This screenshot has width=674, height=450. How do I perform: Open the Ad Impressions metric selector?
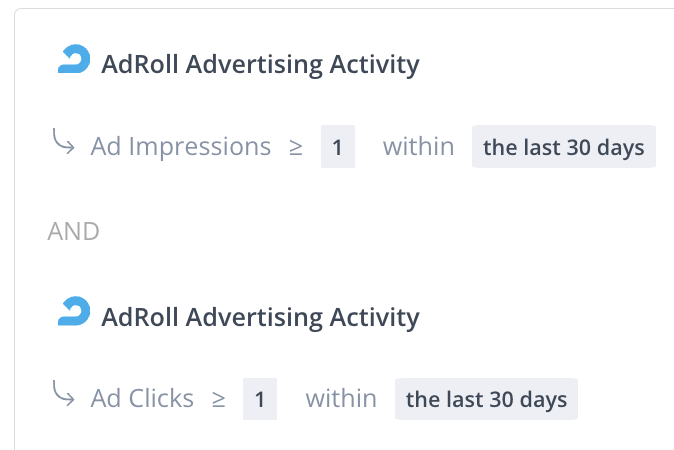click(x=181, y=147)
